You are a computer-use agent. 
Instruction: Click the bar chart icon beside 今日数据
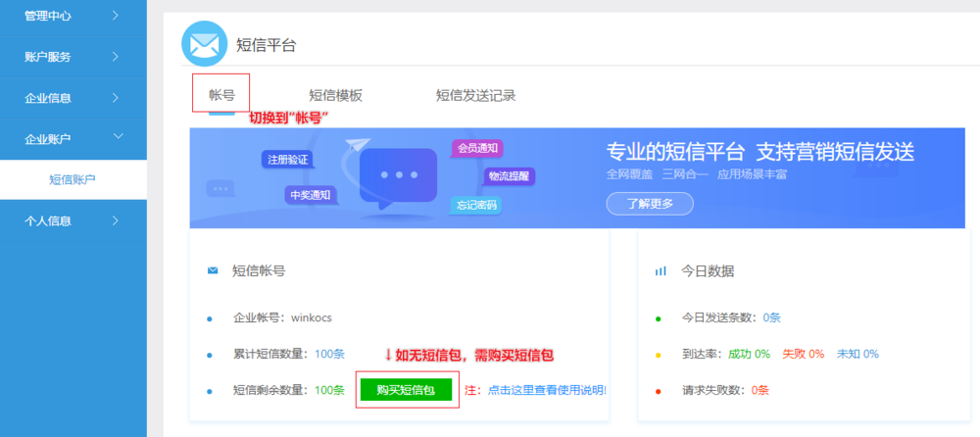pyautogui.click(x=661, y=270)
